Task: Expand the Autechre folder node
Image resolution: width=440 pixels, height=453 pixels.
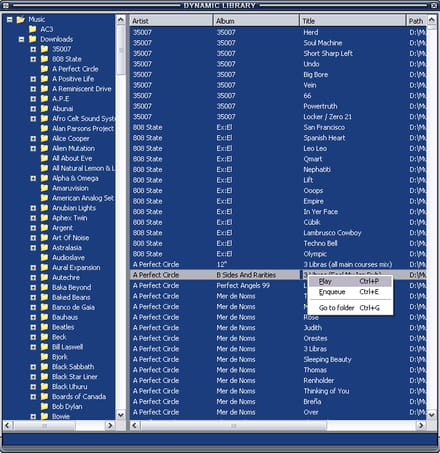Action: coord(33,278)
